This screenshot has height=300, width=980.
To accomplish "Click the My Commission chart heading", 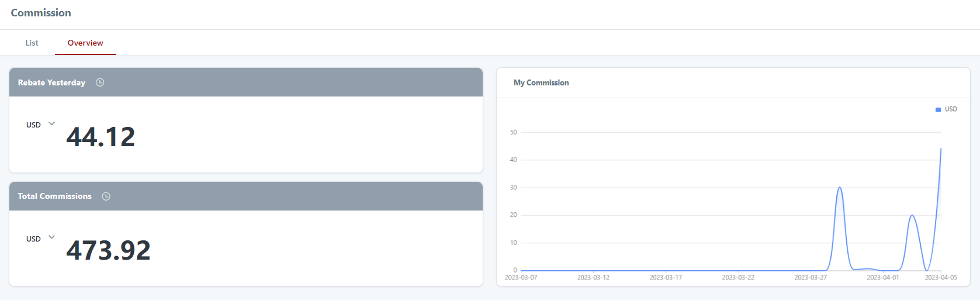I will point(541,83).
